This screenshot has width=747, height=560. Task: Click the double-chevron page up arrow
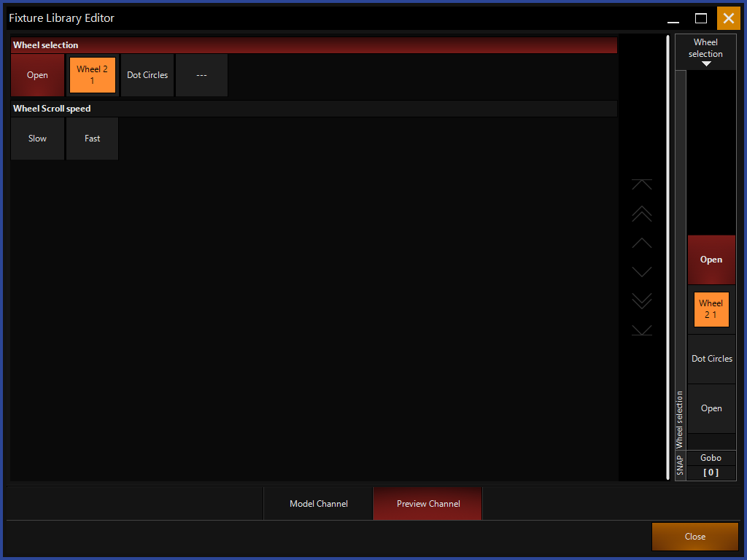tap(642, 214)
